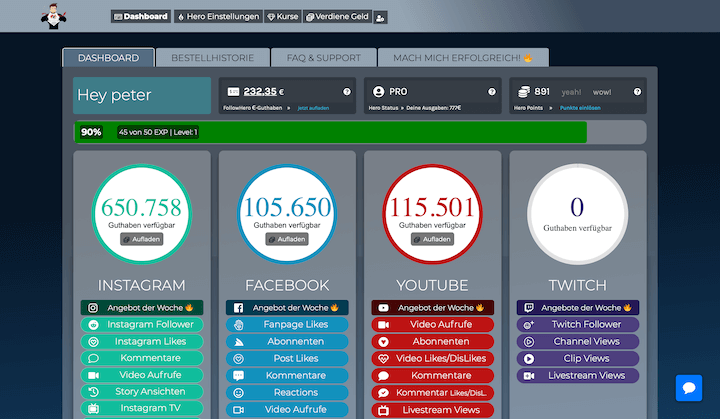This screenshot has width=720, height=419.
Task: Open Twitch Channel Views
Action: [578, 341]
